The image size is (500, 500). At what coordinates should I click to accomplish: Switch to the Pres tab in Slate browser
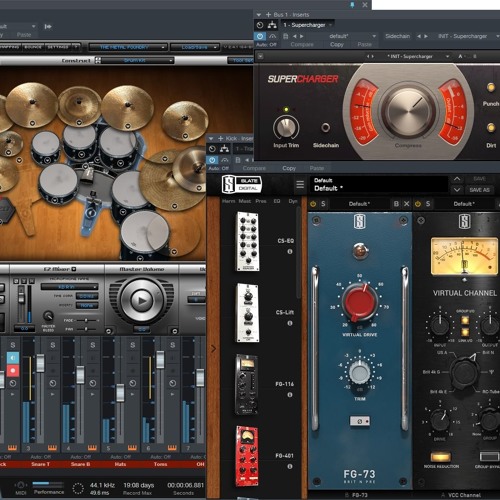click(x=261, y=201)
